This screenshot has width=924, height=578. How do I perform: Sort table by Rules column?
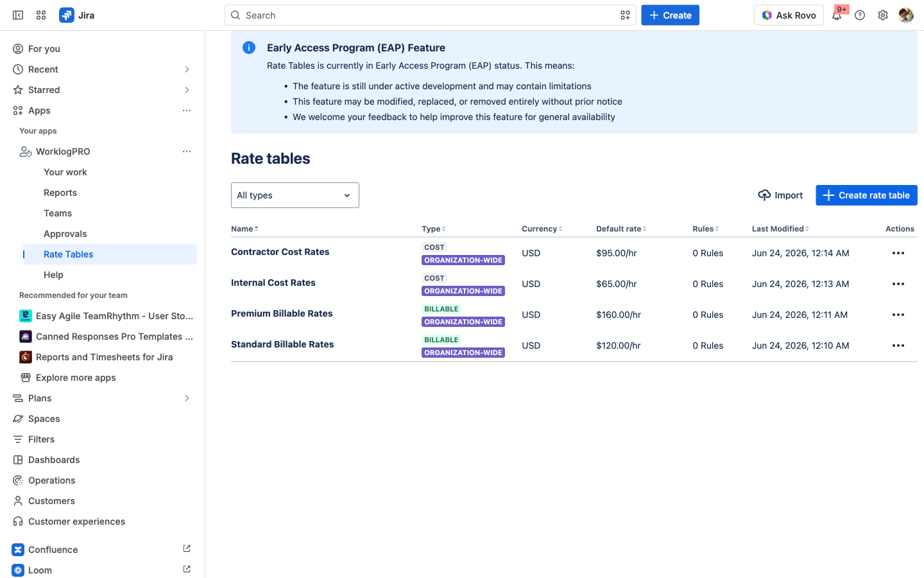[706, 229]
